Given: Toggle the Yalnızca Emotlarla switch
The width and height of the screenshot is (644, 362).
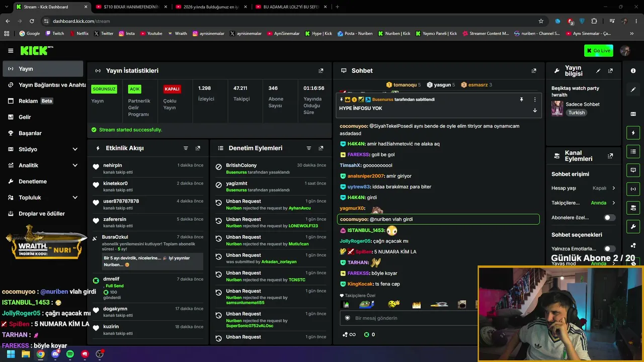Looking at the screenshot, I should coord(609,248).
